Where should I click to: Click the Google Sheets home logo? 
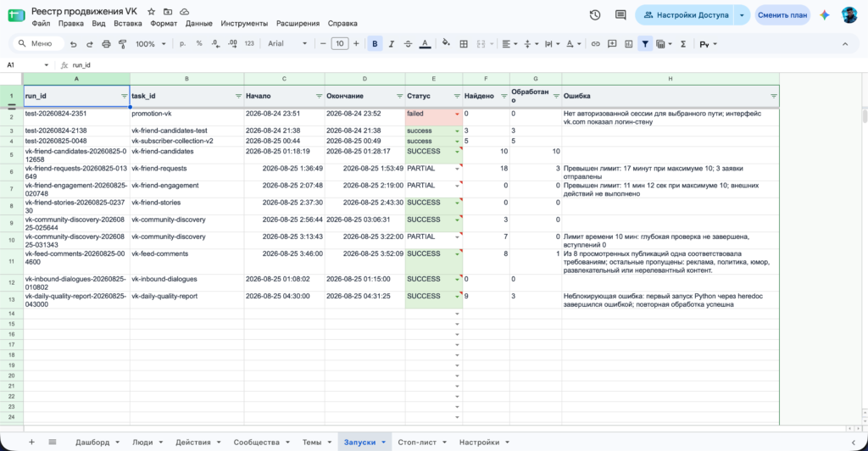pyautogui.click(x=16, y=15)
